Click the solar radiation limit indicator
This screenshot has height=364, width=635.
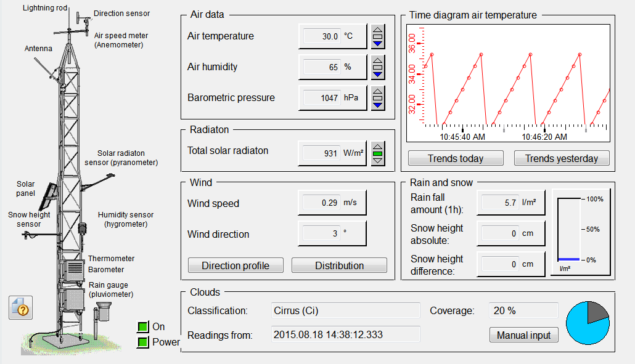(x=378, y=153)
